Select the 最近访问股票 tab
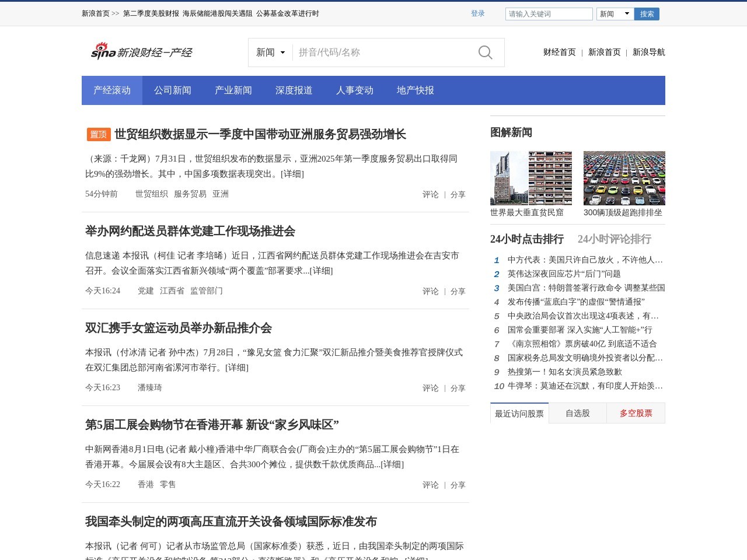Viewport: 747px width, 560px height. tap(519, 413)
